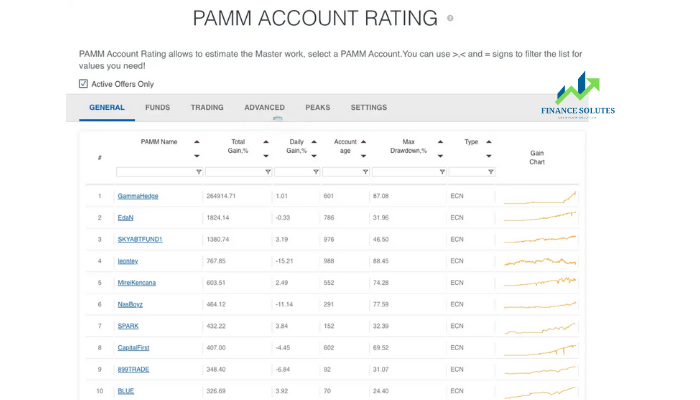700x400 pixels.
Task: Sort Account age column descending arrow
Action: click(x=363, y=156)
